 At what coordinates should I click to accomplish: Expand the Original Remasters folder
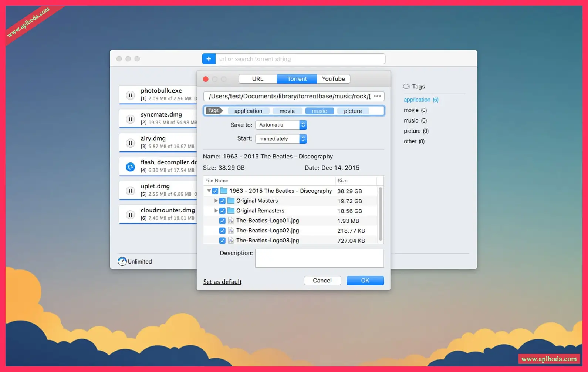click(x=216, y=211)
